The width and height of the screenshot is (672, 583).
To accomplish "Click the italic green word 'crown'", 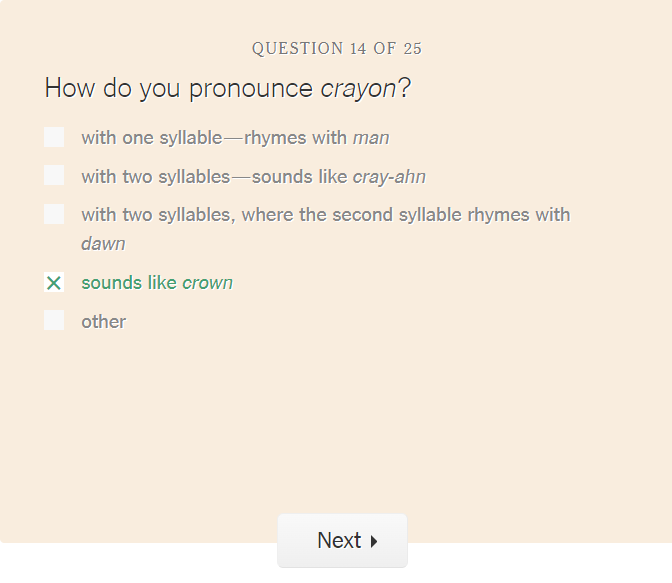I will pos(207,283).
